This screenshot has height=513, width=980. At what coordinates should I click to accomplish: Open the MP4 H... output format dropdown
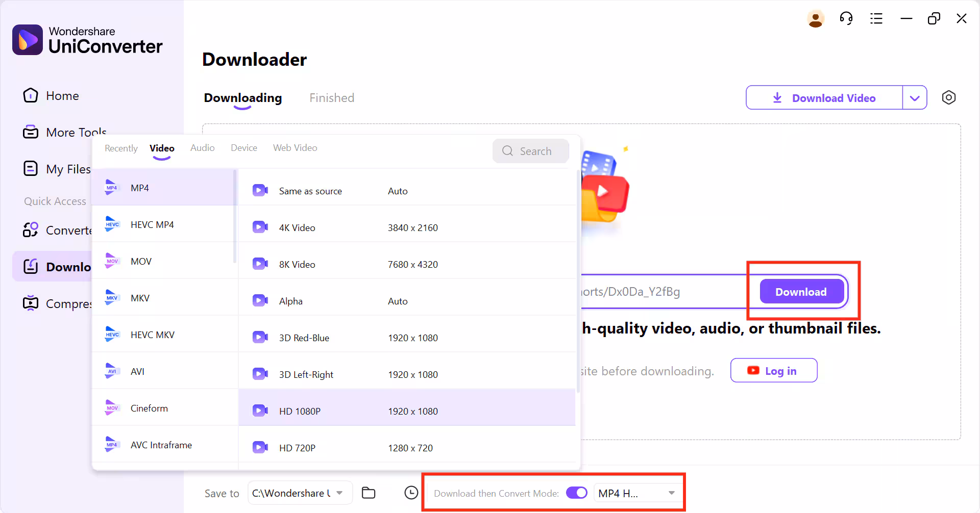point(638,493)
